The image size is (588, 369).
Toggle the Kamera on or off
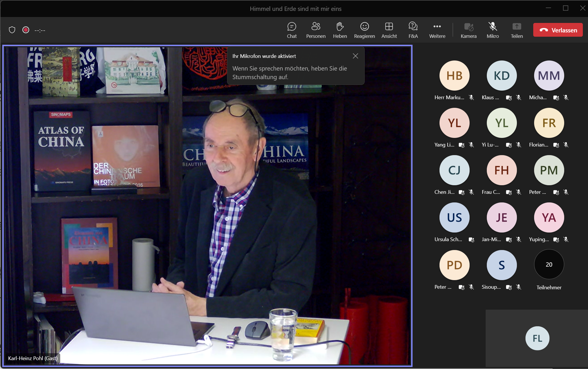[x=468, y=30]
